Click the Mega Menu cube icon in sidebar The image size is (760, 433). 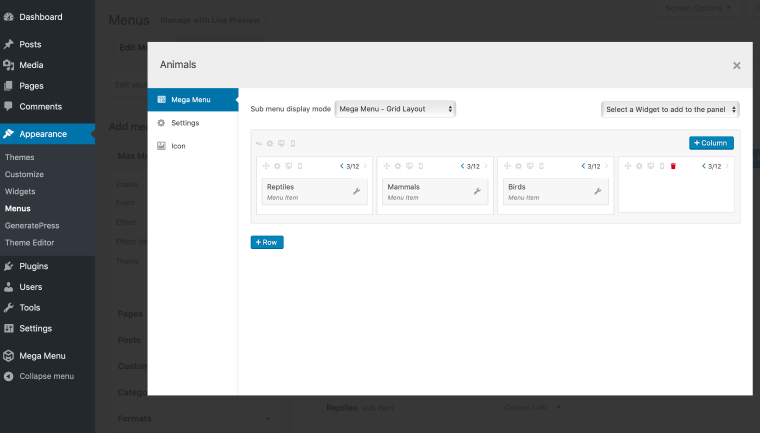(x=8, y=355)
